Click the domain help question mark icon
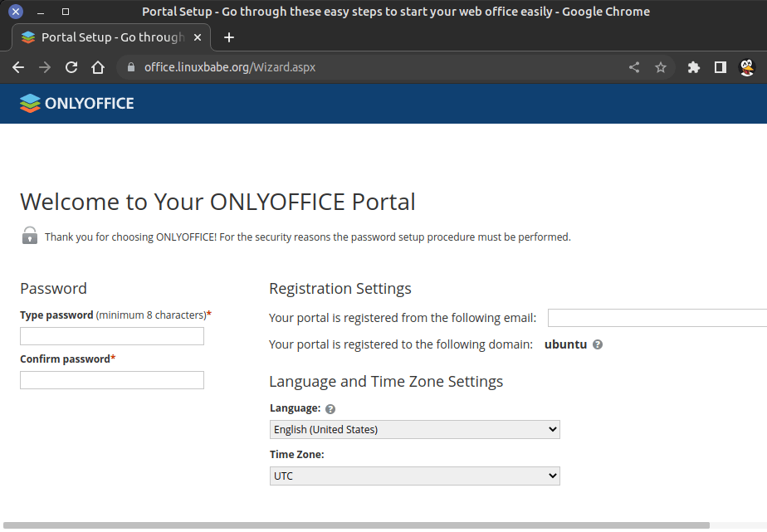The height and width of the screenshot is (532, 767). [x=598, y=344]
